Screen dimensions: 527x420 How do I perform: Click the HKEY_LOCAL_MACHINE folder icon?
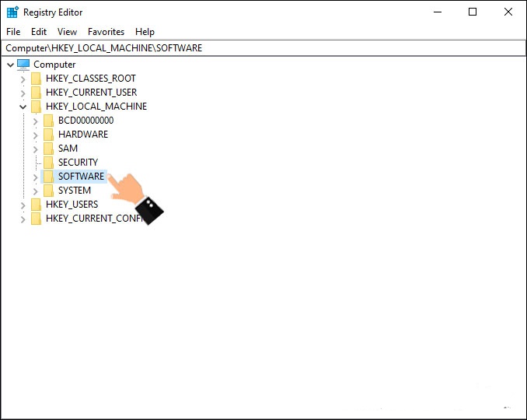36,107
